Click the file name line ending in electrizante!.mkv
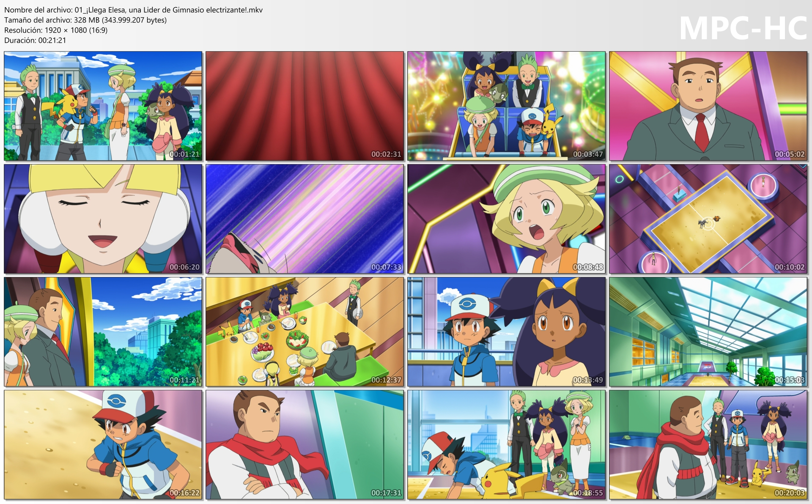Viewport: 812px width, 504px height. click(134, 10)
